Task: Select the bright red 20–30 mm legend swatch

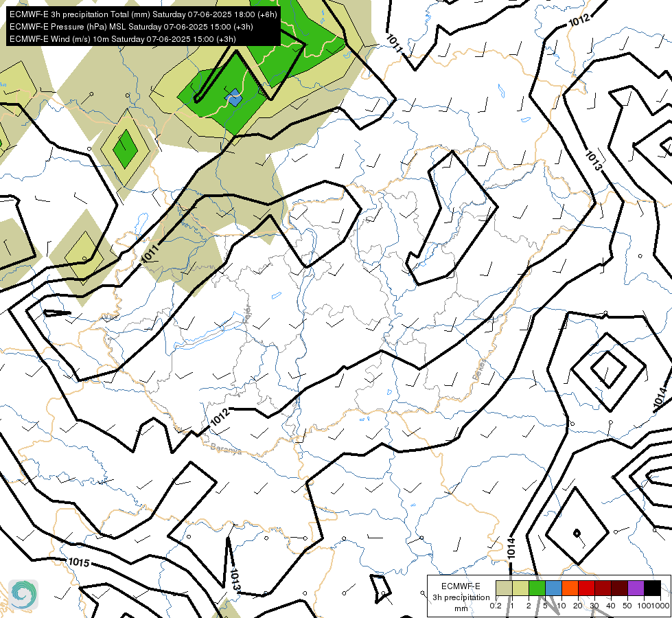Action: [x=586, y=588]
